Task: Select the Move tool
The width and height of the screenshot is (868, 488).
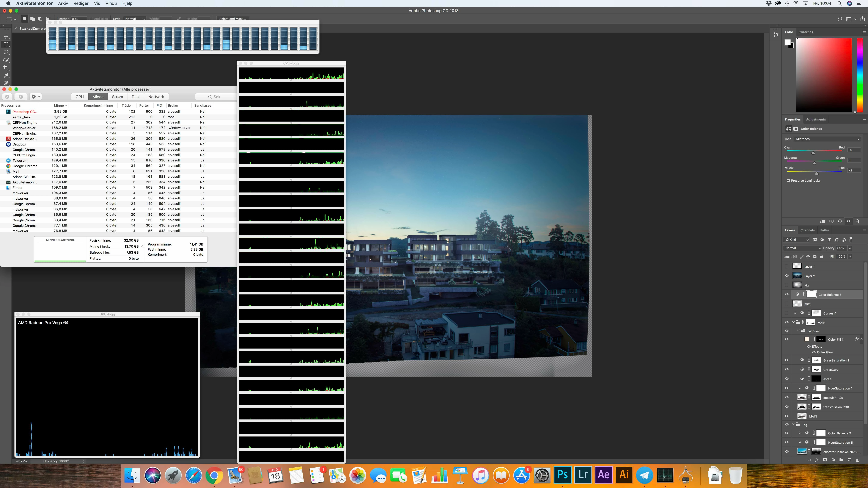Action: (6, 36)
